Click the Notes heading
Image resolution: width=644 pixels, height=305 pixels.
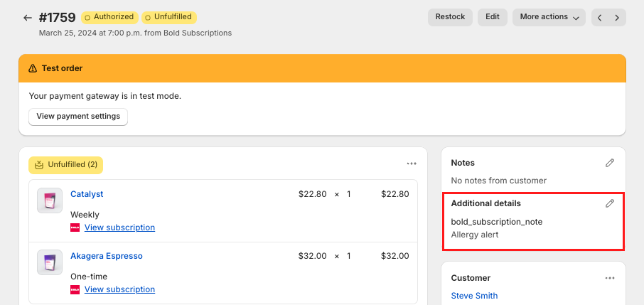click(x=463, y=163)
